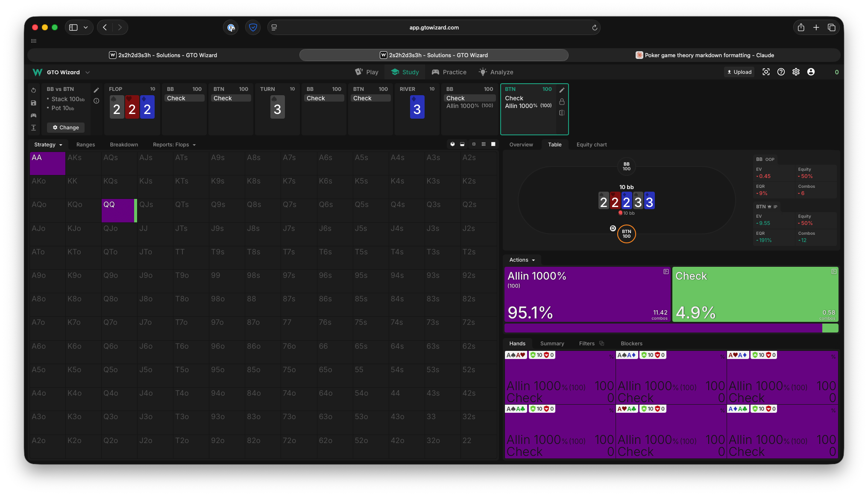This screenshot has width=868, height=496.
Task: Switch matrix to solid square view mode
Action: (493, 144)
